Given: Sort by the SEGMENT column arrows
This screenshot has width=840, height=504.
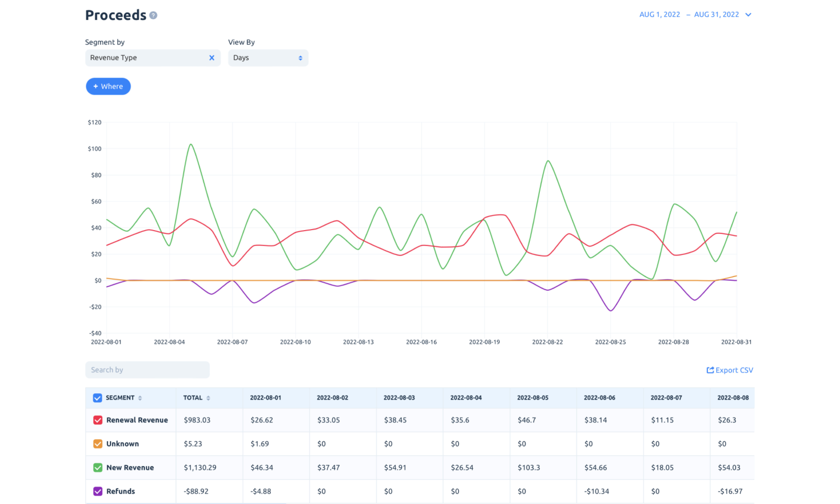Looking at the screenshot, I should (x=140, y=398).
